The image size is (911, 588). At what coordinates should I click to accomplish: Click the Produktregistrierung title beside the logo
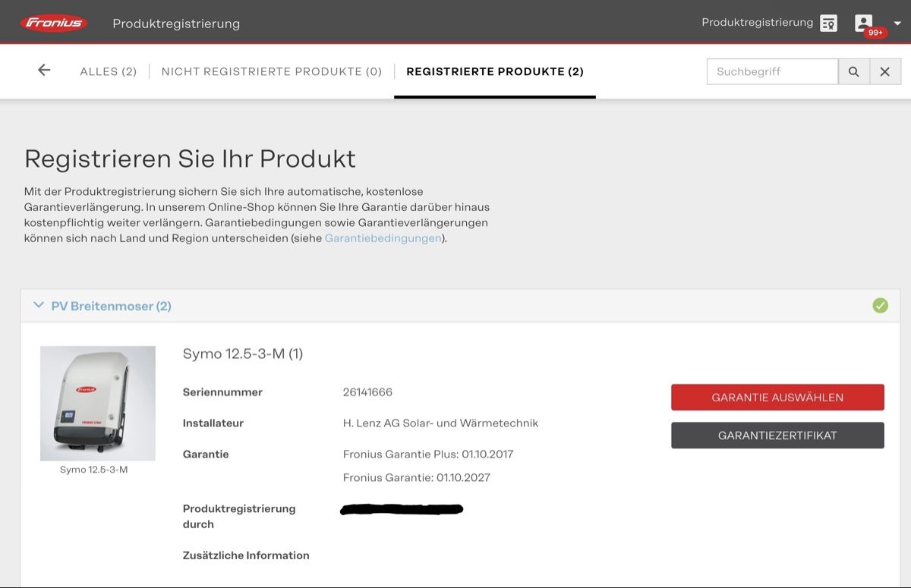pyautogui.click(x=176, y=24)
